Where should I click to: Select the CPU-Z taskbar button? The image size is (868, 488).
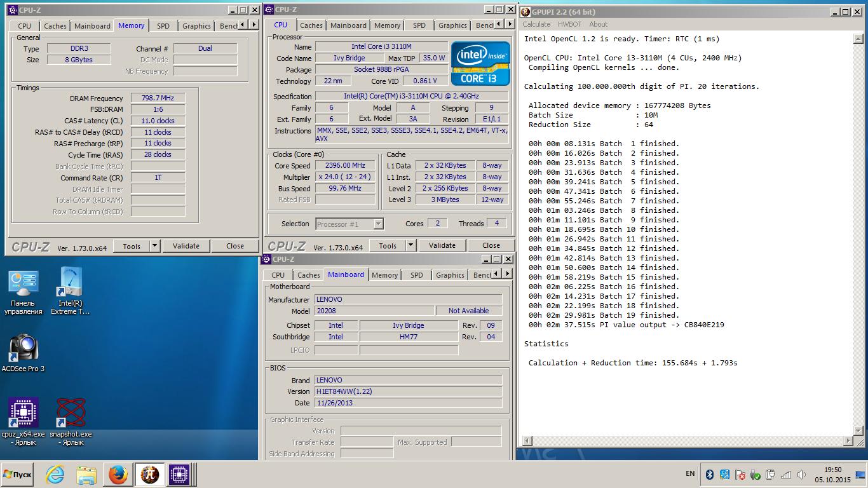click(x=180, y=475)
